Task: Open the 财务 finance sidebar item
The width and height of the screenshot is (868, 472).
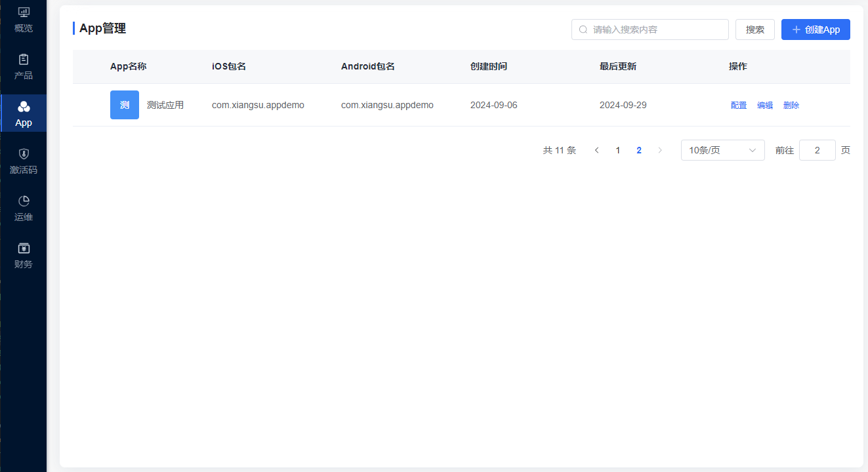Action: click(x=23, y=255)
